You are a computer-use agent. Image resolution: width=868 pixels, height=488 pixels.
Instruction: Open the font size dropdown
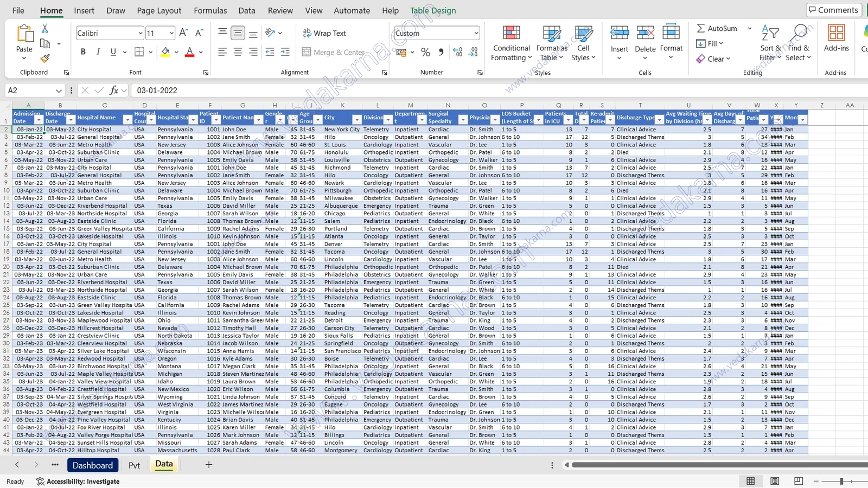171,33
